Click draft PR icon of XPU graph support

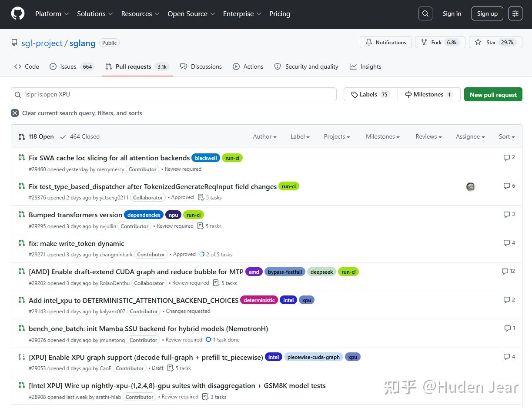(22, 357)
